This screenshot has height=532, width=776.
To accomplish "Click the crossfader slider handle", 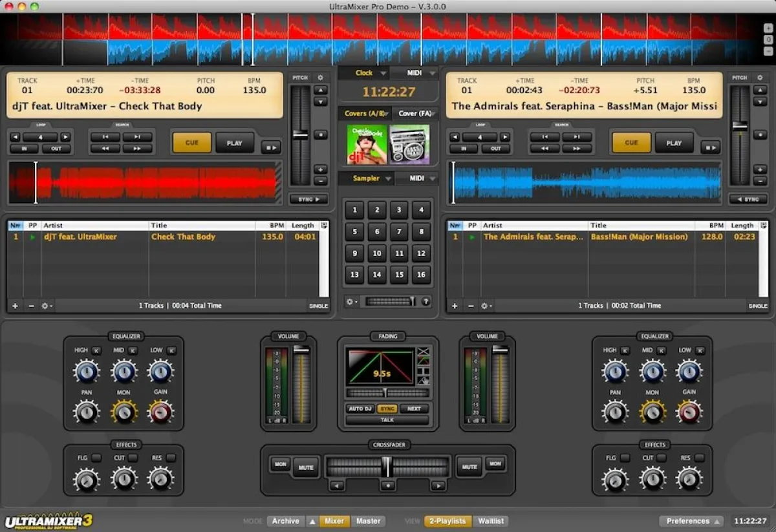I will pyautogui.click(x=388, y=467).
